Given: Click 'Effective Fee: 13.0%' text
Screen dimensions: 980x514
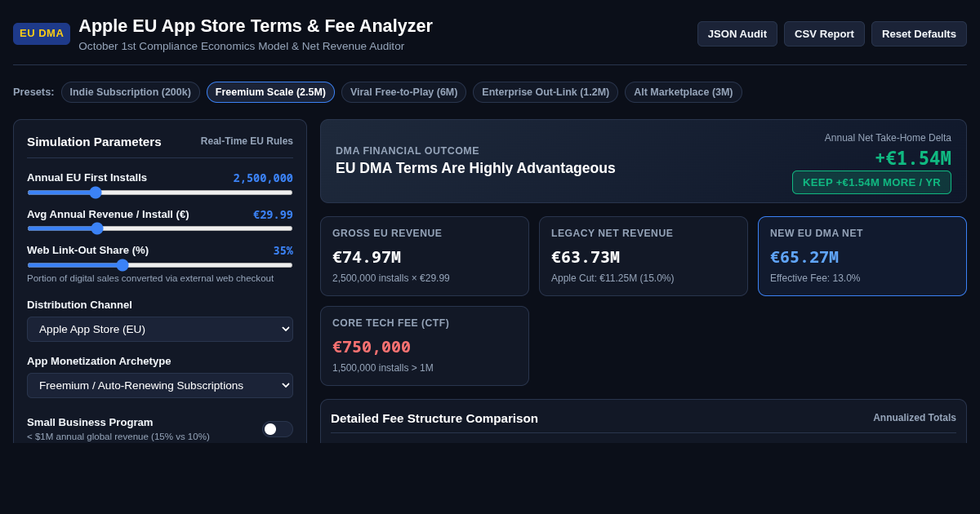Looking at the screenshot, I should tap(815, 278).
